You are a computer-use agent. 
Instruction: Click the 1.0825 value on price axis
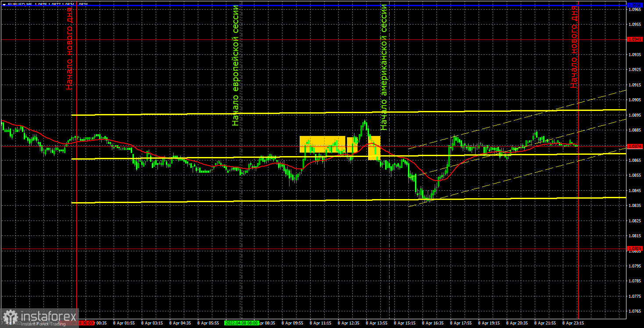pos(635,221)
